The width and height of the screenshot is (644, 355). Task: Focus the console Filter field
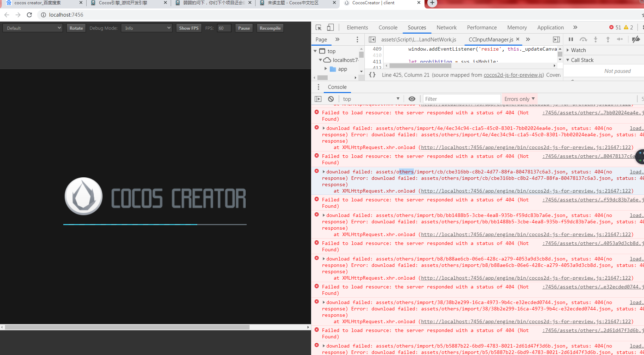click(462, 99)
